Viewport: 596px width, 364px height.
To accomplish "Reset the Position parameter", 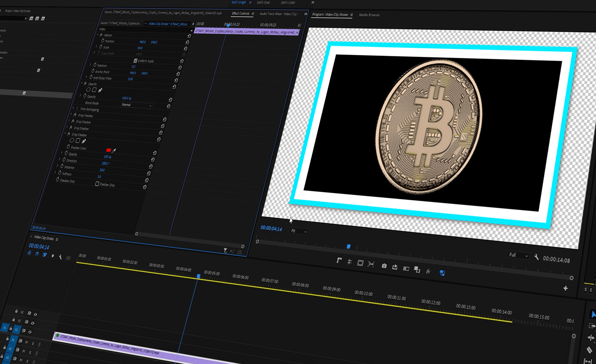I will click(187, 42).
